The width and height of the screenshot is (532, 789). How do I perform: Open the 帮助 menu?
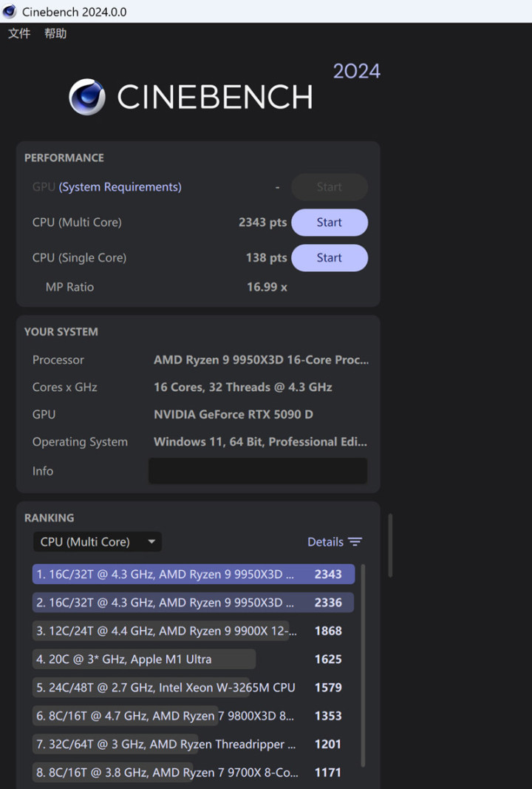pyautogui.click(x=55, y=34)
